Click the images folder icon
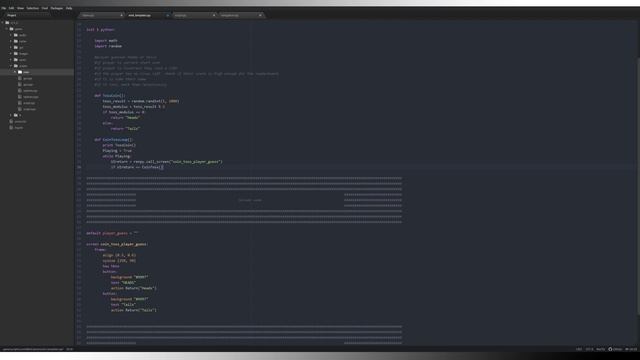640x360 pixels. pos(16,53)
